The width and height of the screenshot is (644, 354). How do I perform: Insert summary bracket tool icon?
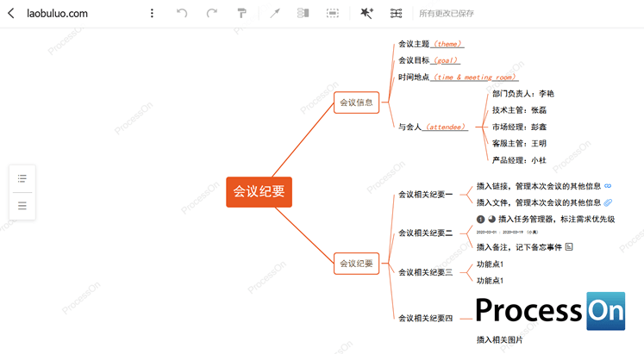[303, 13]
